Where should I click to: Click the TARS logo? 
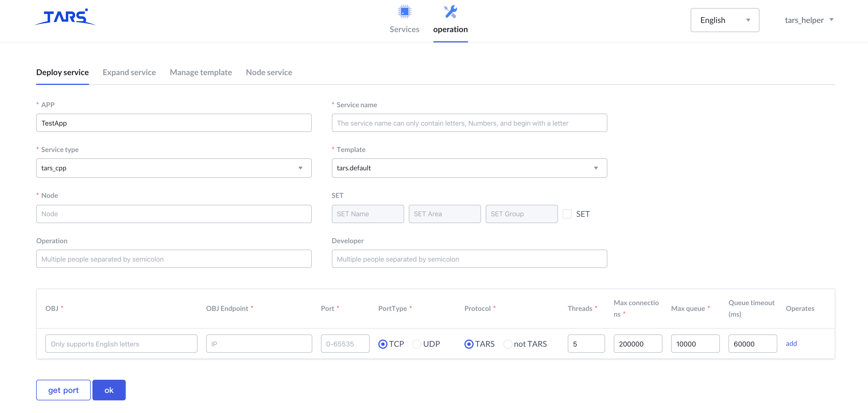(x=65, y=17)
